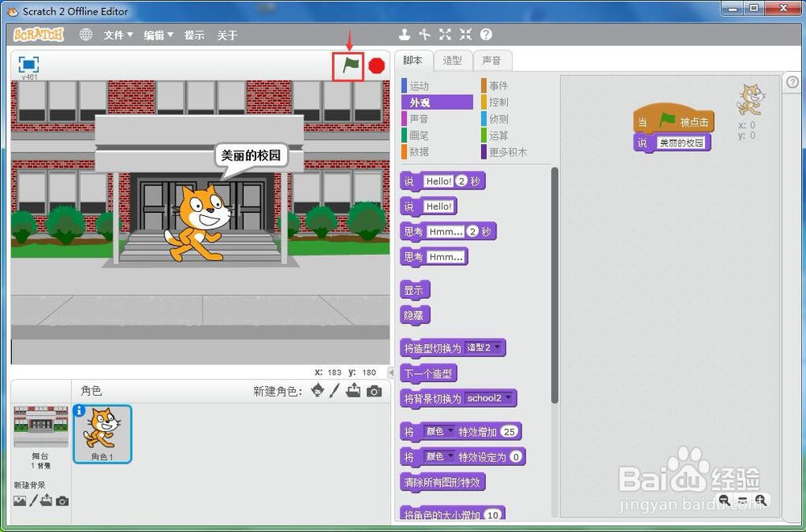Click the 25 value in 特效增加 block
Viewport: 806px width, 532px height.
[x=509, y=431]
